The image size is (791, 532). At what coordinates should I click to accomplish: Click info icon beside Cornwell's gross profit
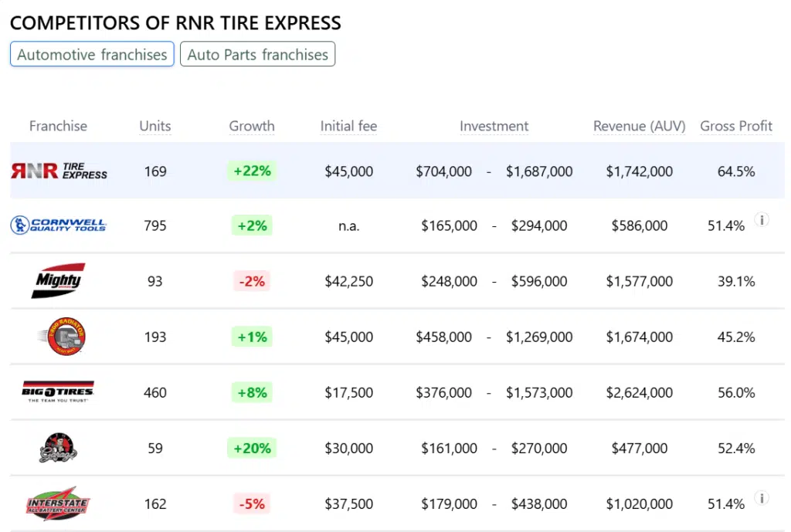762,220
